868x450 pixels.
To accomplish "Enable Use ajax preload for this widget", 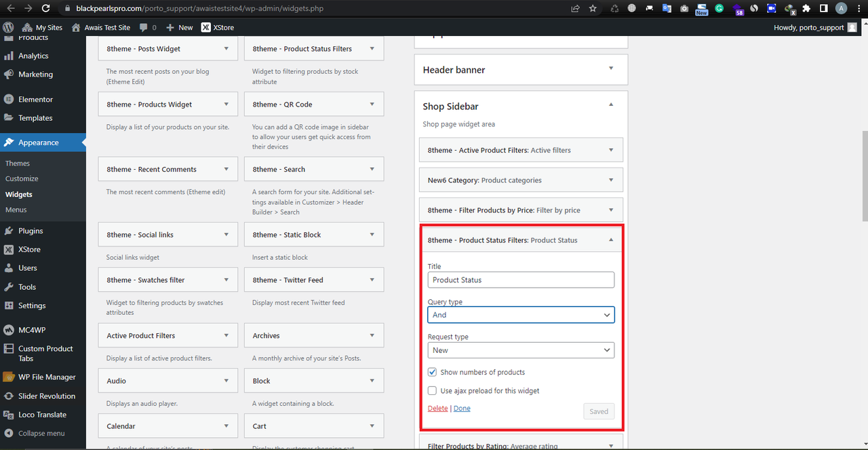I will pos(432,391).
